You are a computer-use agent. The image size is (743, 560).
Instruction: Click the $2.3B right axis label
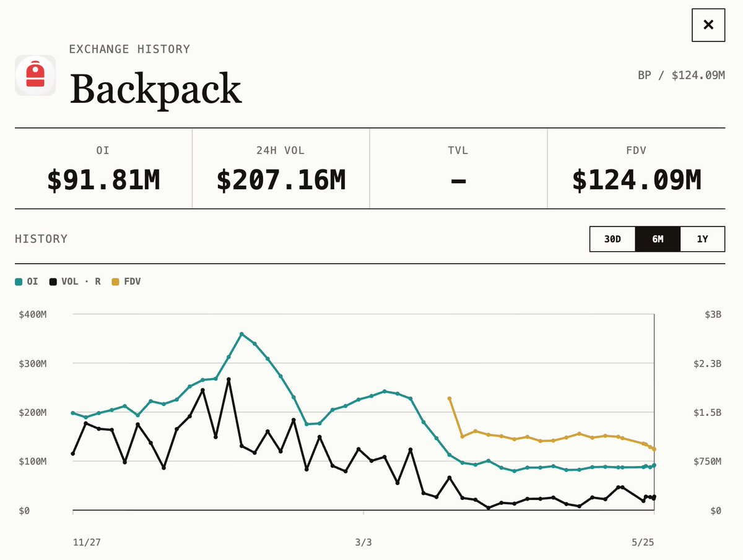pyautogui.click(x=708, y=363)
